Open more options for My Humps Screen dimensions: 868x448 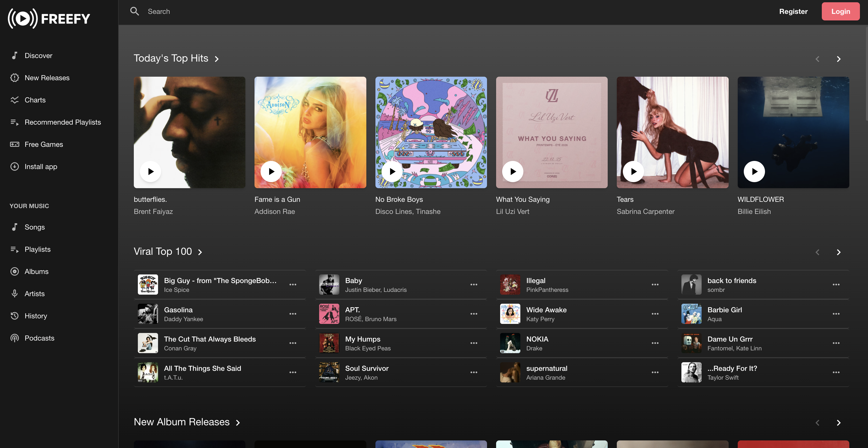click(474, 343)
